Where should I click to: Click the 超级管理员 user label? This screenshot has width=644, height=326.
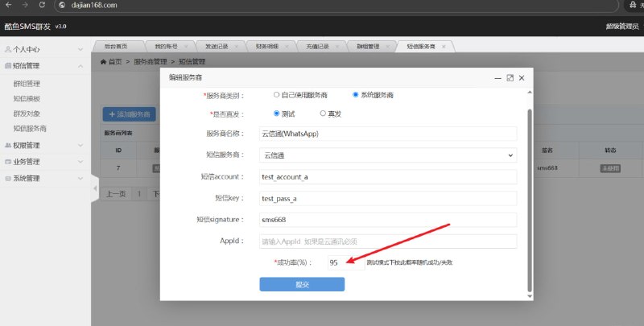[622, 27]
